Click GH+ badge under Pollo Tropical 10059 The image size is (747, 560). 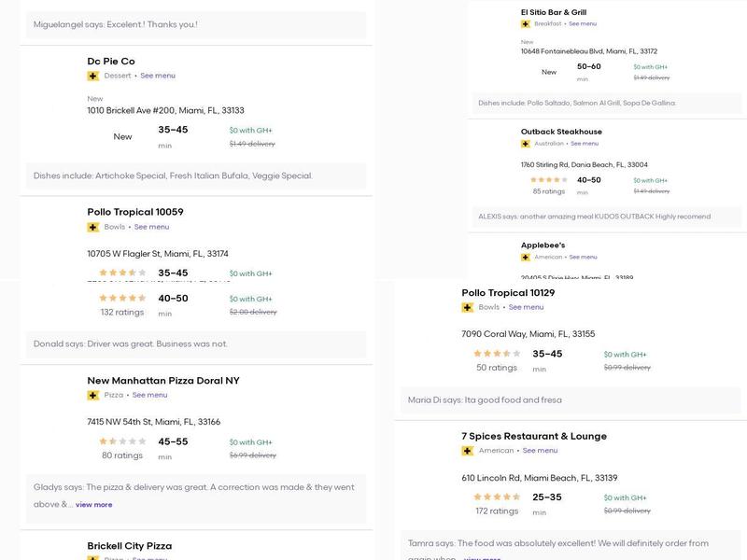tap(93, 227)
